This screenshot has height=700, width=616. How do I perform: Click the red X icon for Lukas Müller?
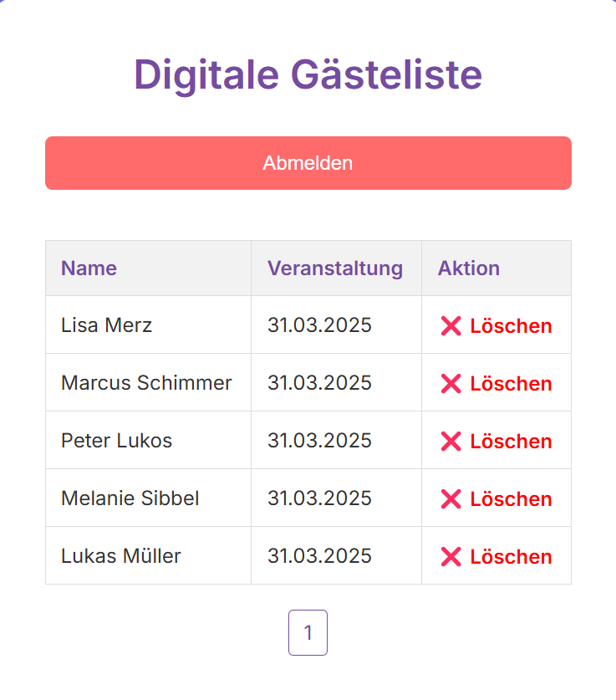(x=451, y=557)
